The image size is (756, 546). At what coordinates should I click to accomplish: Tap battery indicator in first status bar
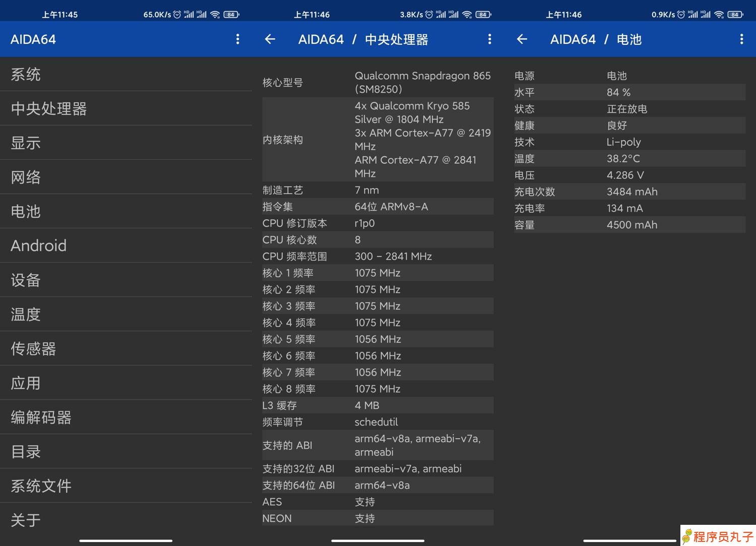(x=231, y=15)
